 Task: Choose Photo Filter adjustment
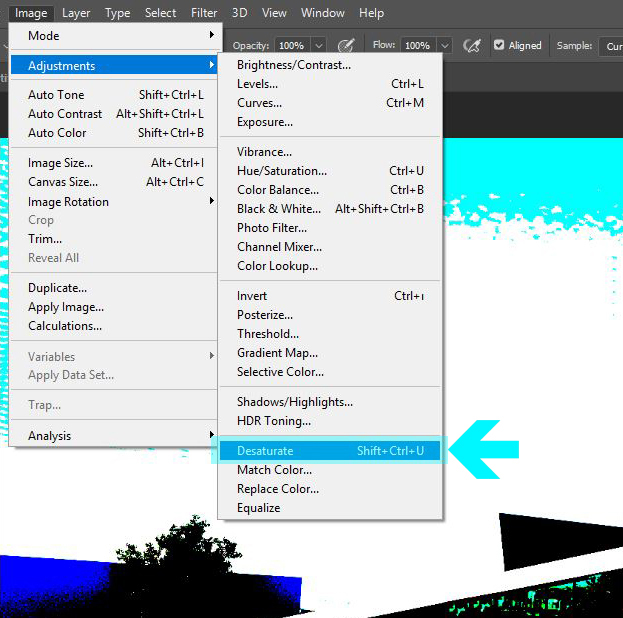click(330, 229)
